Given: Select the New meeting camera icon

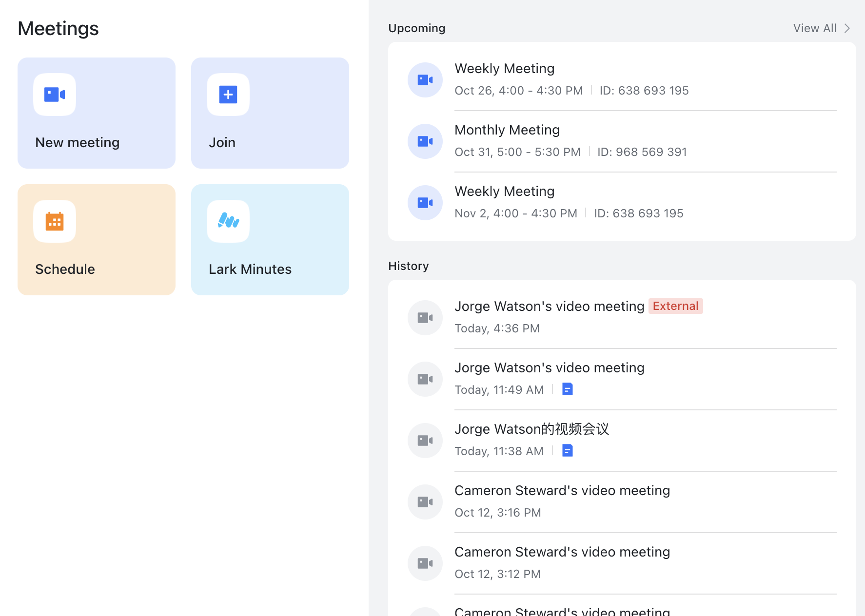Looking at the screenshot, I should pyautogui.click(x=54, y=95).
